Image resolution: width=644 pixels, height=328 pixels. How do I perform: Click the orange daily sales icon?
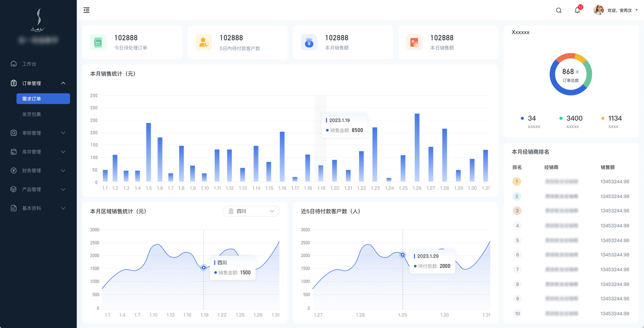(x=414, y=42)
